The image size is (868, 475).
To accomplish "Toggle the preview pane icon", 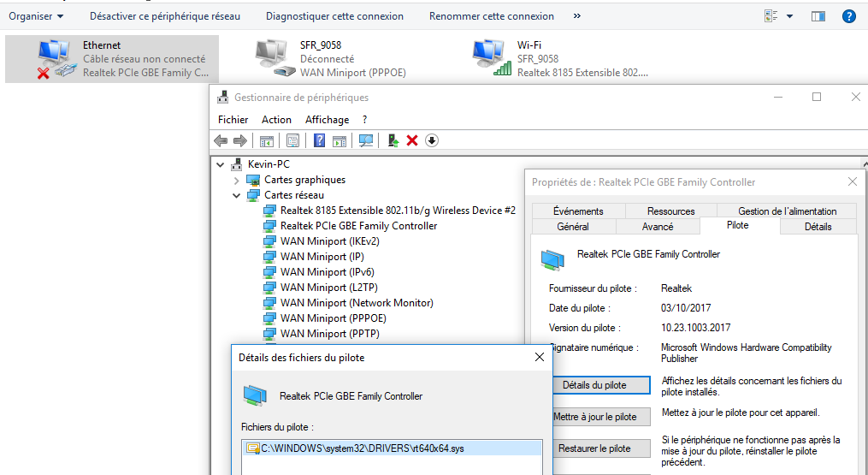I will pyautogui.click(x=818, y=16).
